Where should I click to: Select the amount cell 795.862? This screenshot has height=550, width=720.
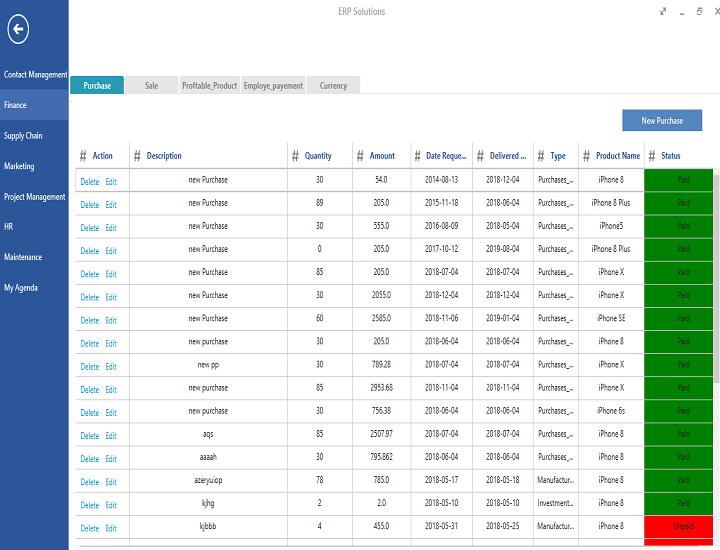tap(382, 457)
